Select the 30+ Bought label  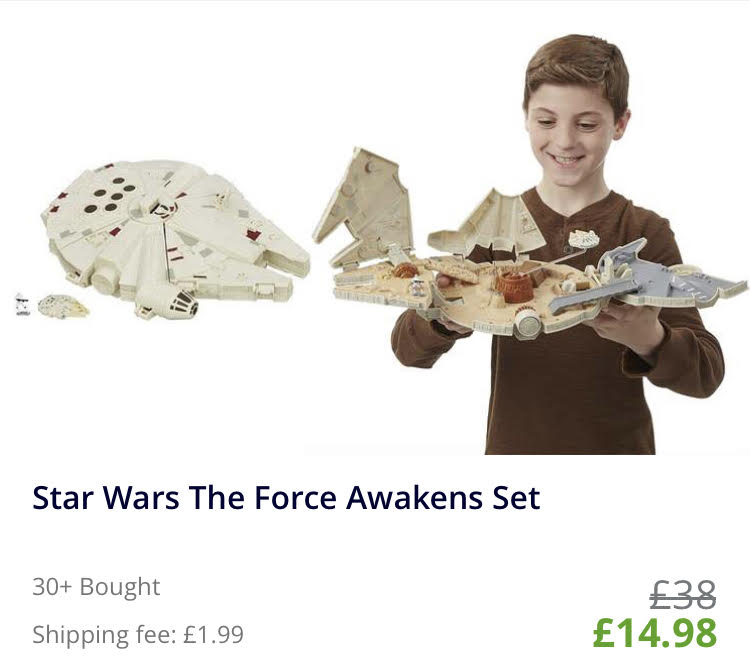pos(96,587)
